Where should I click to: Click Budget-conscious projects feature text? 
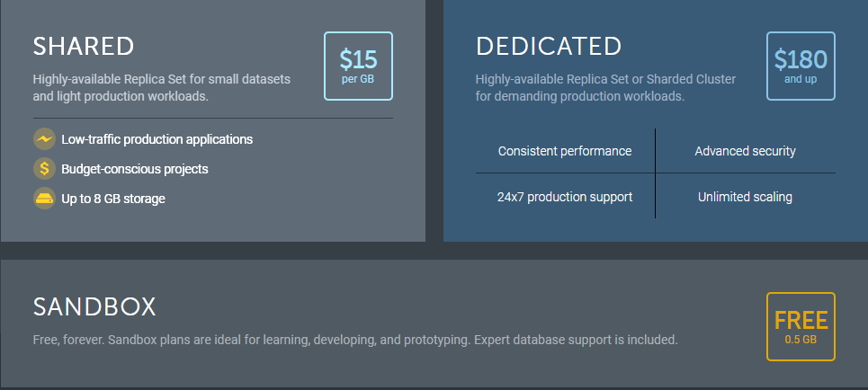coord(135,169)
